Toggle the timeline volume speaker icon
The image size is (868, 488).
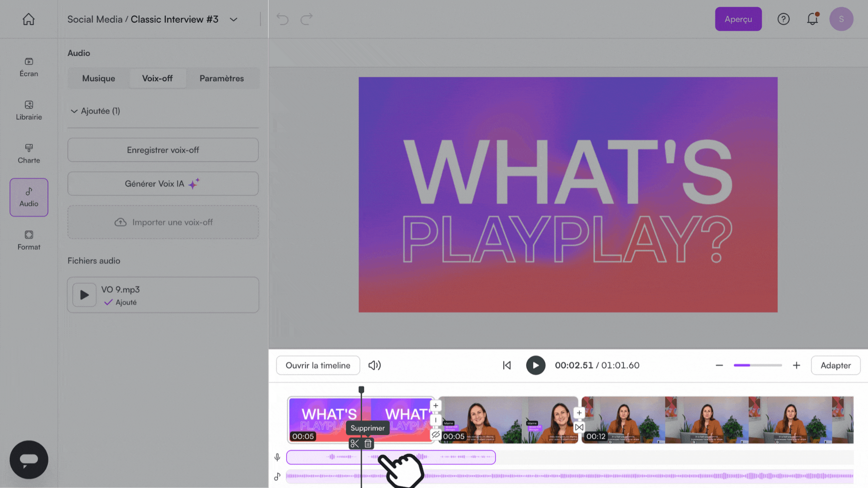coord(374,365)
